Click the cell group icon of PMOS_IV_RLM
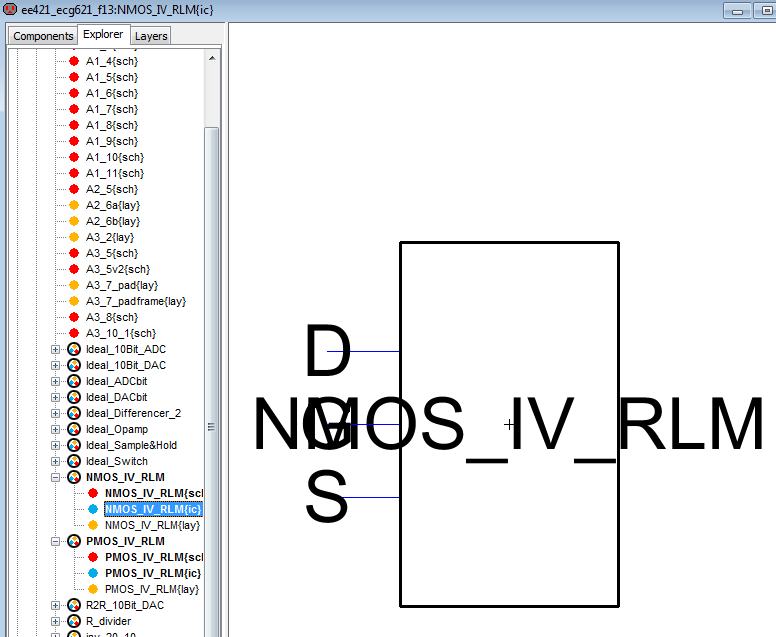 pyautogui.click(x=74, y=541)
